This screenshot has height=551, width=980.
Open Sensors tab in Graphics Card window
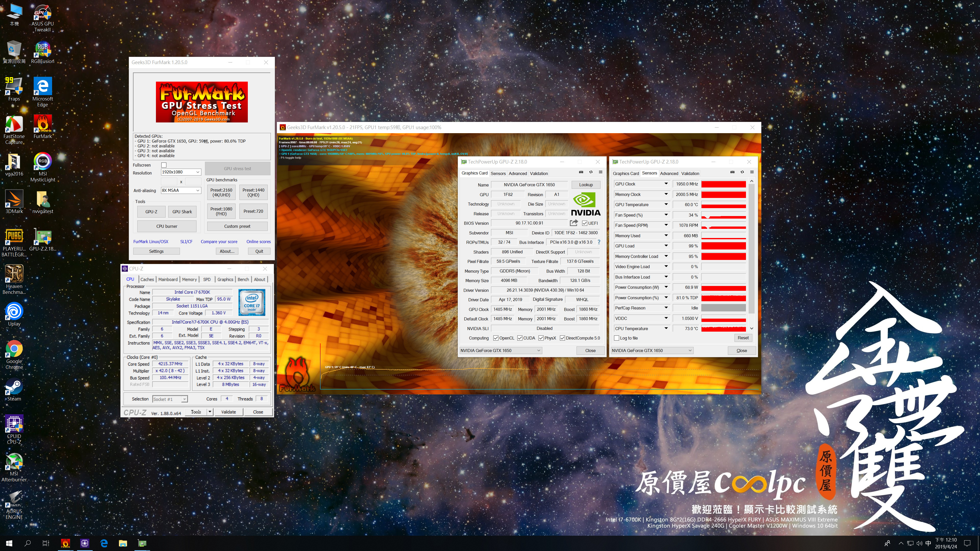click(x=498, y=173)
